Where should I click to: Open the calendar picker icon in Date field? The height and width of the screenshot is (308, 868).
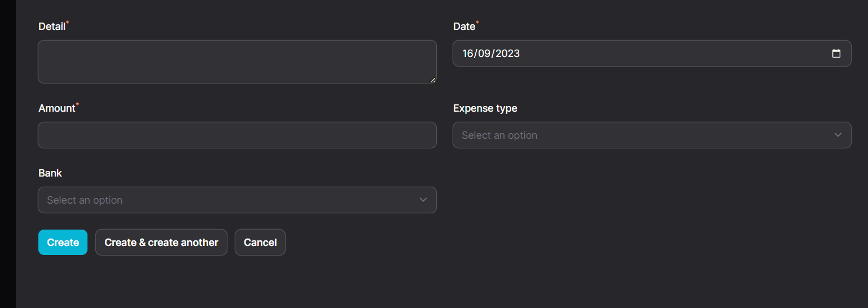pyautogui.click(x=836, y=54)
